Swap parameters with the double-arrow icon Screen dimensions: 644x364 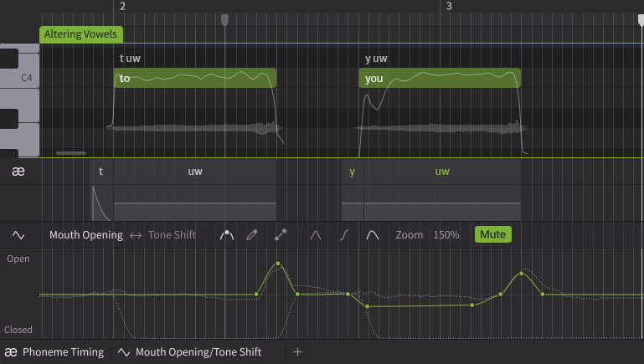pos(136,235)
